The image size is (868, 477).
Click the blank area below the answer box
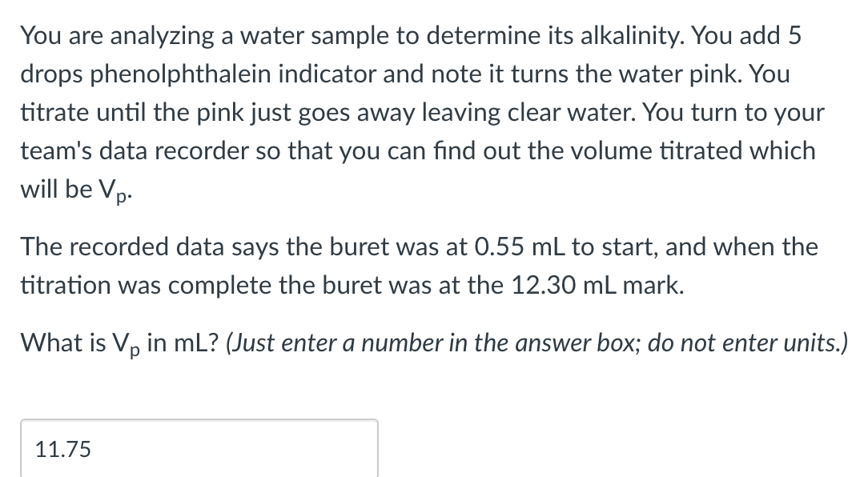[x=200, y=474]
